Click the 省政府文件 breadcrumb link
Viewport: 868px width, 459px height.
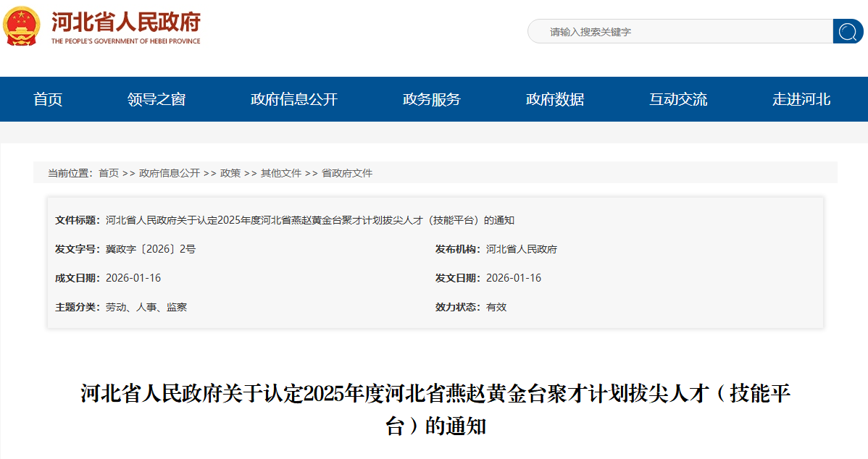pos(347,173)
